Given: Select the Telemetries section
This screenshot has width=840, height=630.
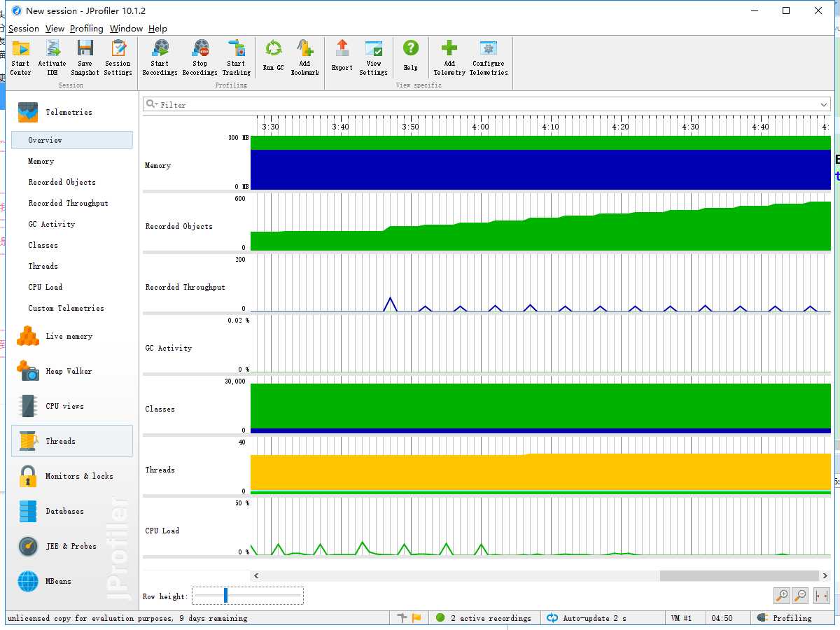Looking at the screenshot, I should click(x=72, y=112).
